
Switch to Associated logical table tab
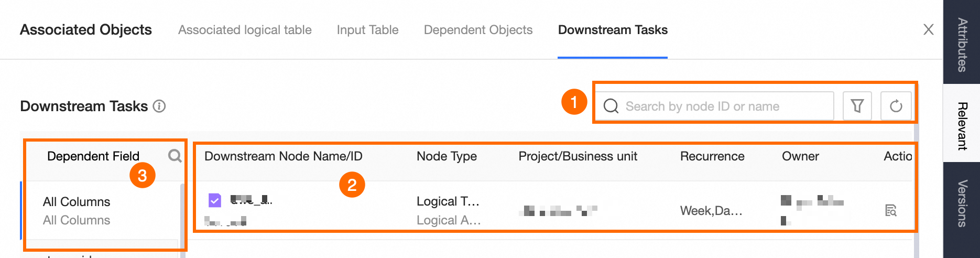245,30
